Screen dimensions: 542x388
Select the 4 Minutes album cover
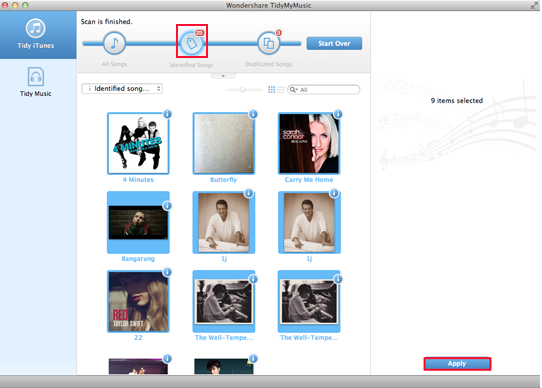(138, 143)
